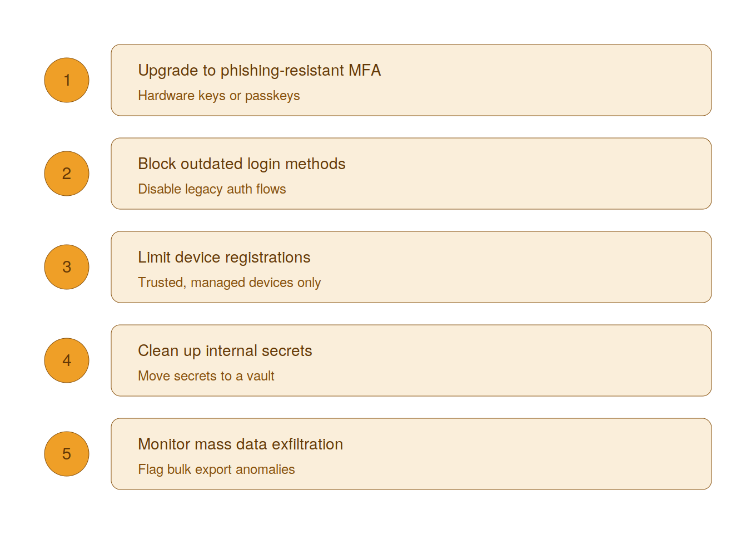Select the orange circle numbered 4
The height and width of the screenshot is (534, 756).
67,360
